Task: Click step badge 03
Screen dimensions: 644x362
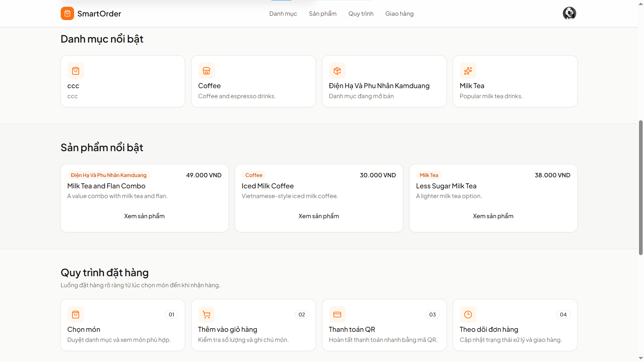Action: (x=432, y=314)
